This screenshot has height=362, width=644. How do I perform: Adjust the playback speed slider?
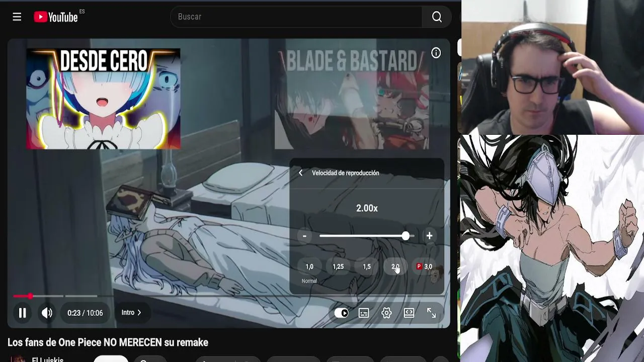367,236
